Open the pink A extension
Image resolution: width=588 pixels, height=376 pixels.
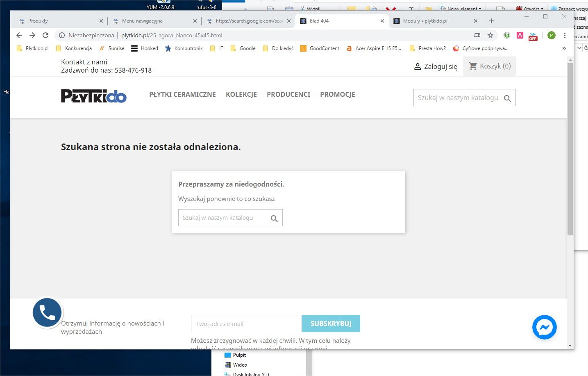[520, 35]
